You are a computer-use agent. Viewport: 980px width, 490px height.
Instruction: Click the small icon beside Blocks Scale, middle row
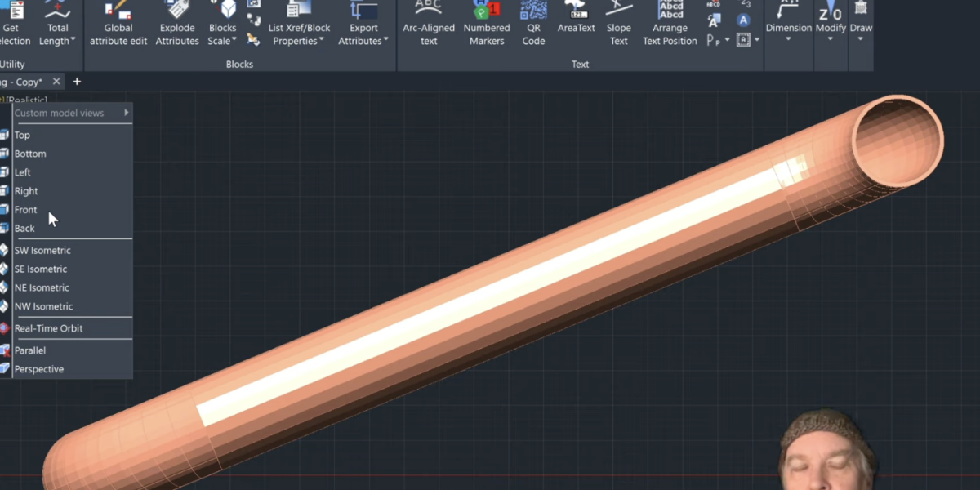(253, 20)
